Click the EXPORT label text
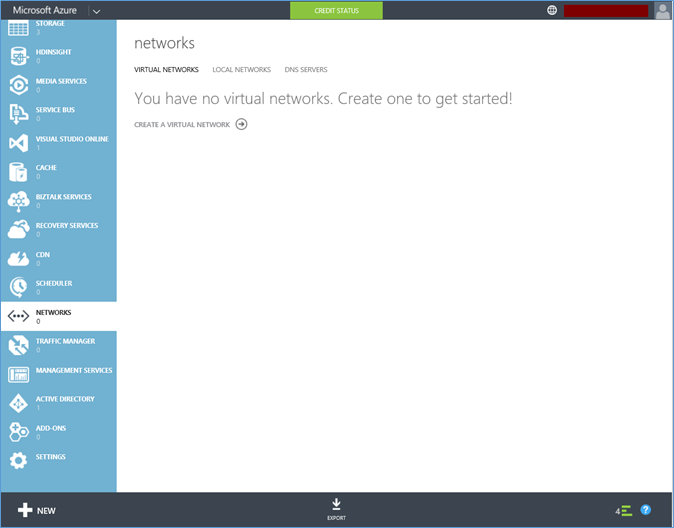 [337, 518]
